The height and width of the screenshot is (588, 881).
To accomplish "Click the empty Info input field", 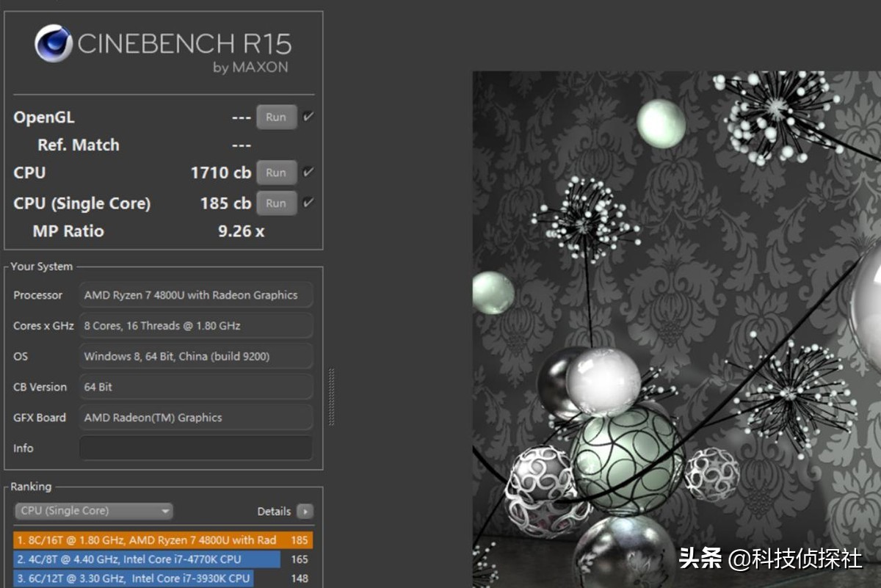I will pos(195,448).
